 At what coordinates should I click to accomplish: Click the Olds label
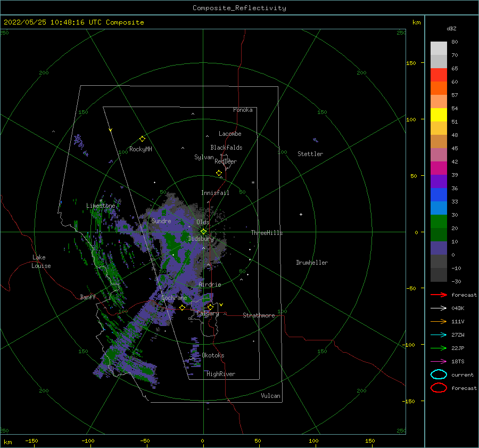(203, 222)
